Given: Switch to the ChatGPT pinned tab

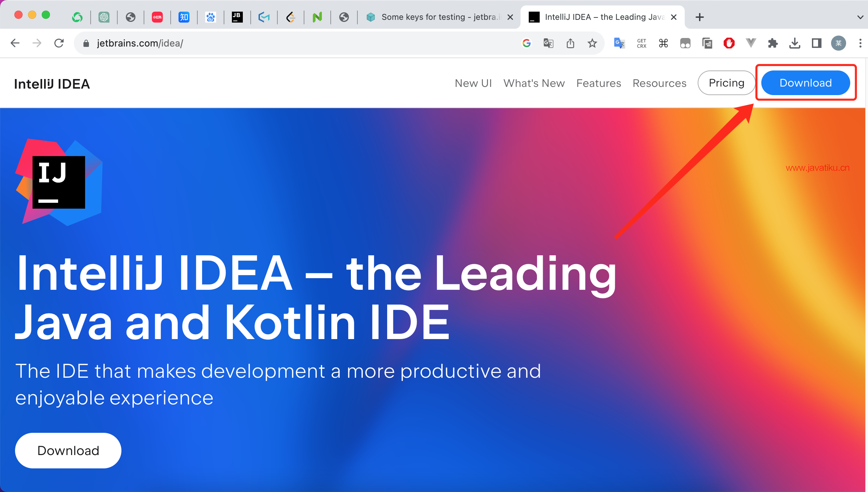Looking at the screenshot, I should (x=104, y=17).
